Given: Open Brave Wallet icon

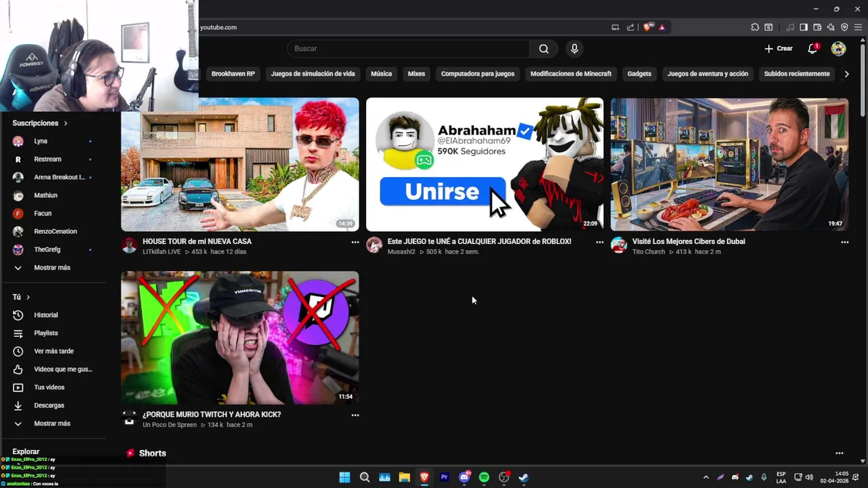Looking at the screenshot, I should [817, 27].
